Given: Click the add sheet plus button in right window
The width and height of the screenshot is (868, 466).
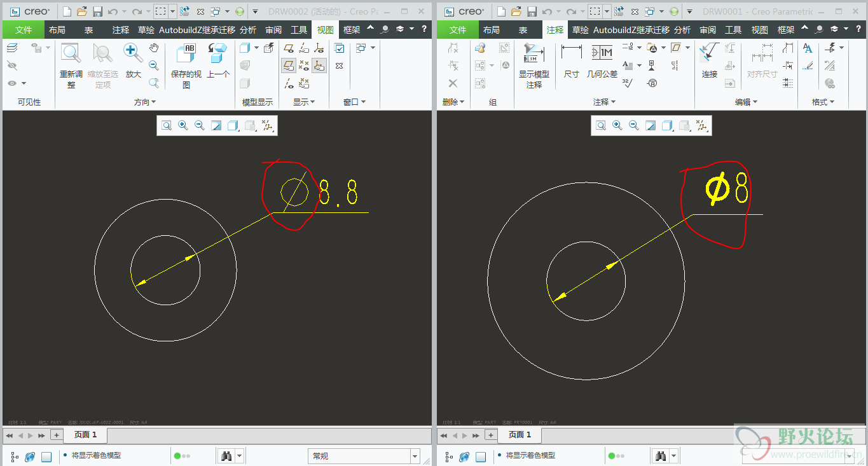Looking at the screenshot, I should click(x=490, y=435).
